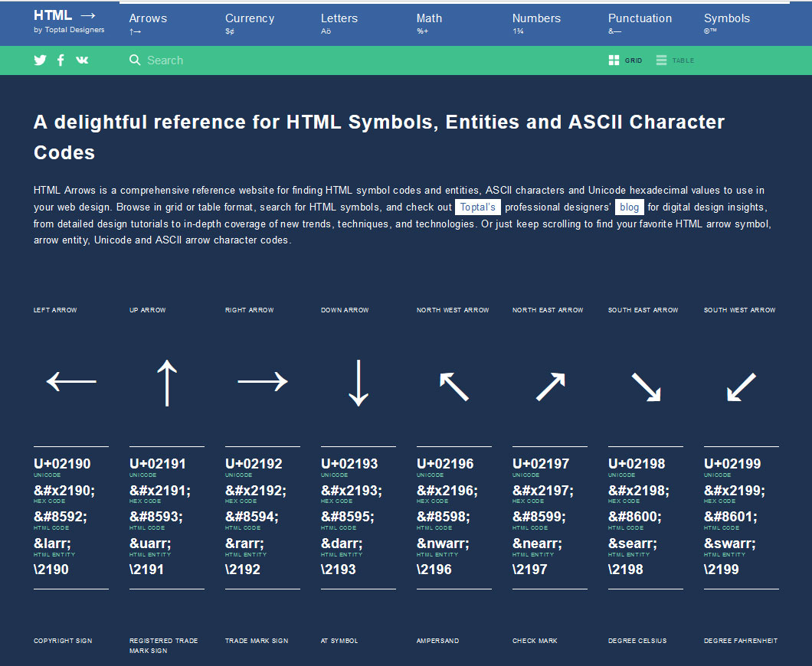Click the South East Arrow glyph
Screen dimensions: 812x666
645,387
